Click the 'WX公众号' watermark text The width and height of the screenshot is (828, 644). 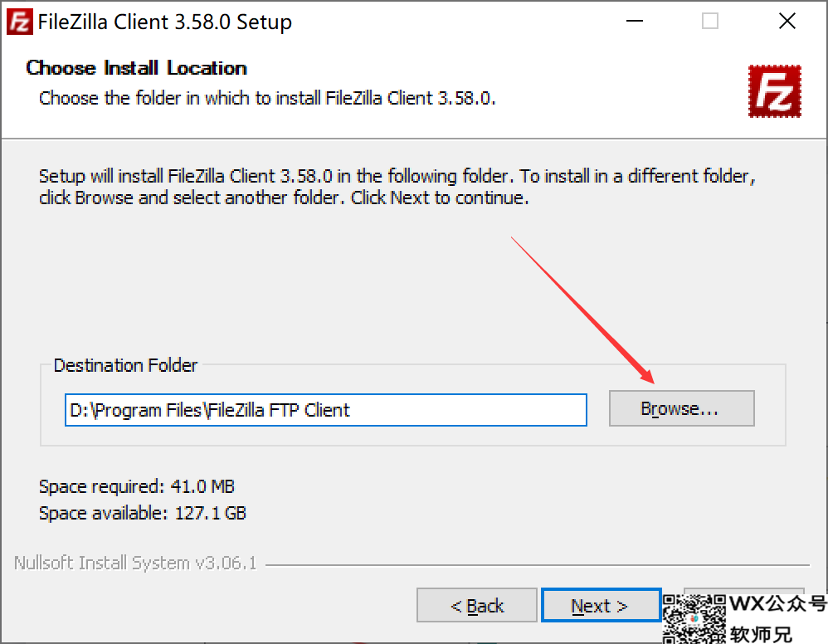[777, 603]
